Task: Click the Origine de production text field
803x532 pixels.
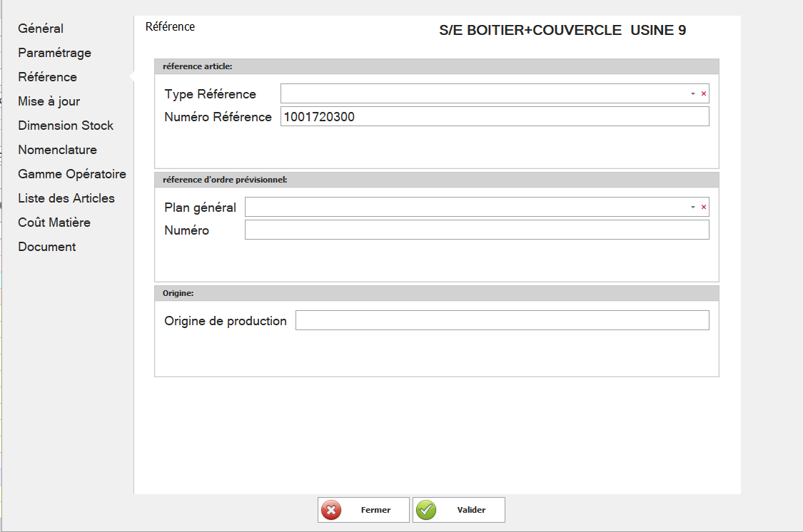Action: tap(502, 321)
